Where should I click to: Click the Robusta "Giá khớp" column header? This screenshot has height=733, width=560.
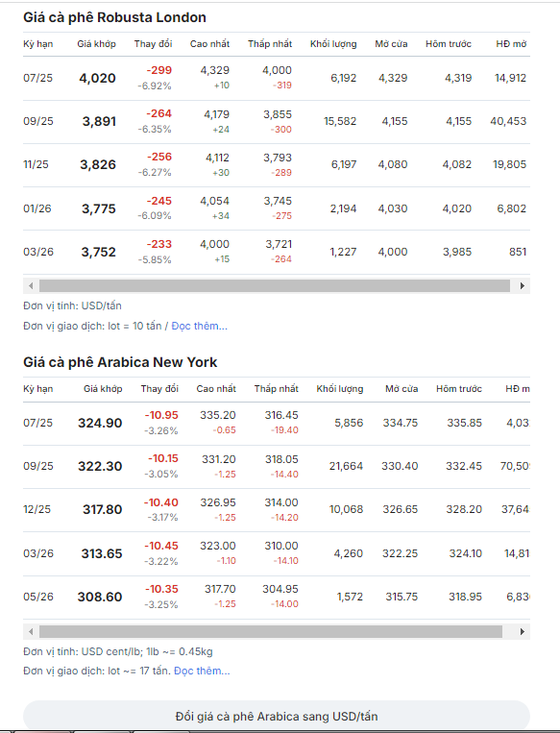tap(96, 44)
